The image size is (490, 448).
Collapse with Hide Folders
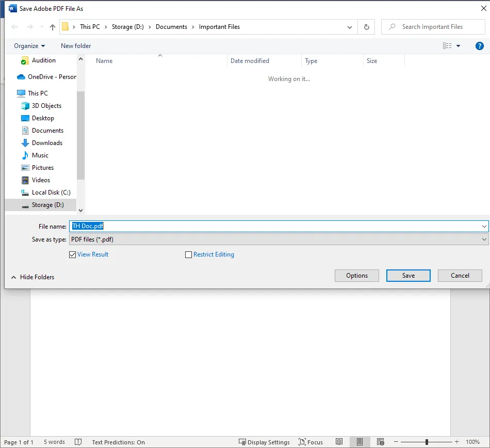pyautogui.click(x=33, y=277)
